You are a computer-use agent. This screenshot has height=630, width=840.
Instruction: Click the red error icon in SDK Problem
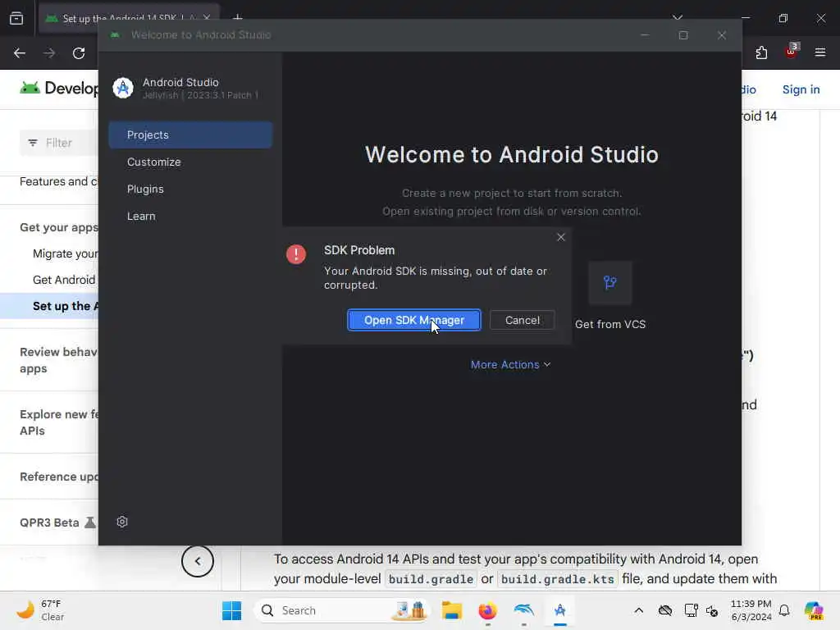point(295,254)
